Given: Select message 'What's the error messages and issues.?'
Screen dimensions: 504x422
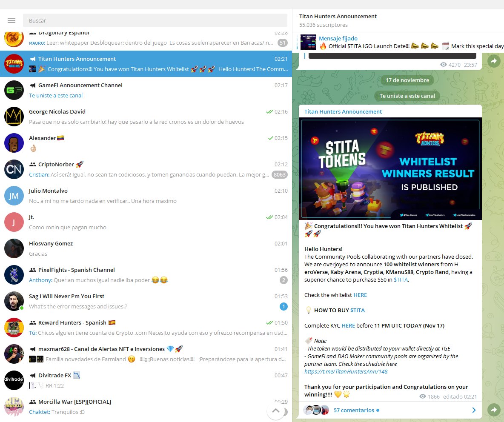Looking at the screenshot, I should [78, 306].
